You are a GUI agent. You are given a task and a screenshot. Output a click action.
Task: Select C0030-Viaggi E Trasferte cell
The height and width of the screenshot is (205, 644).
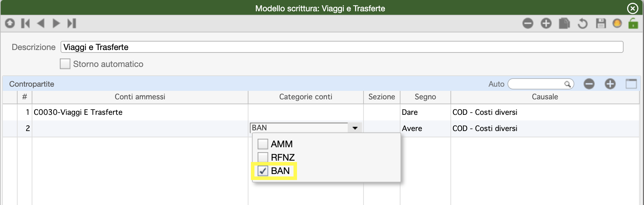pos(140,112)
